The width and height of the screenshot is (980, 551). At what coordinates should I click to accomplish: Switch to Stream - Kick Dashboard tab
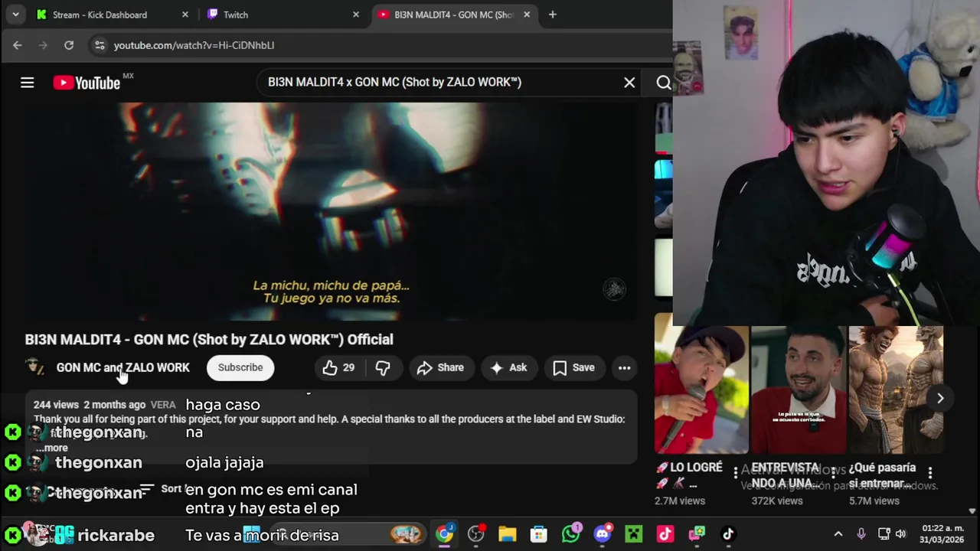[113, 15]
